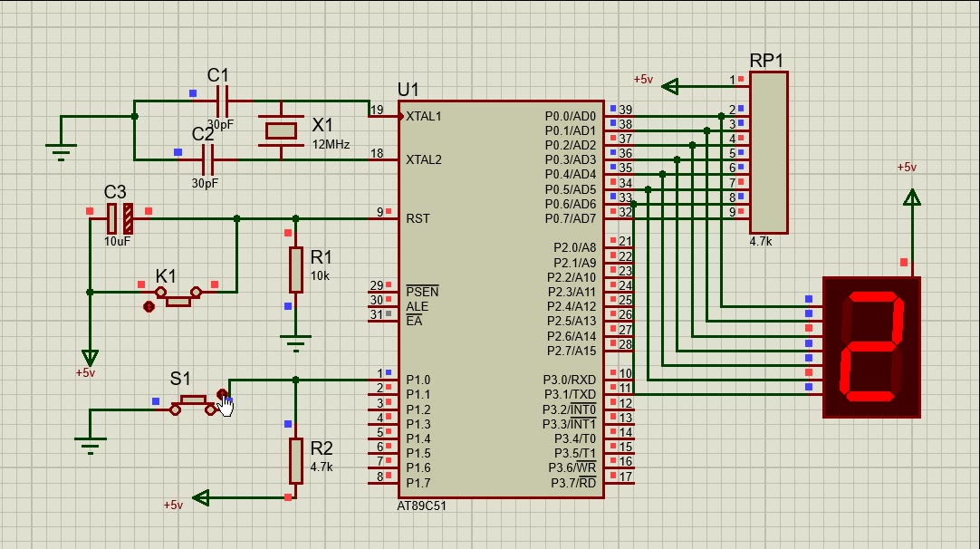Toggle the red latch dot beside S1
This screenshot has height=549, width=980.
222,394
